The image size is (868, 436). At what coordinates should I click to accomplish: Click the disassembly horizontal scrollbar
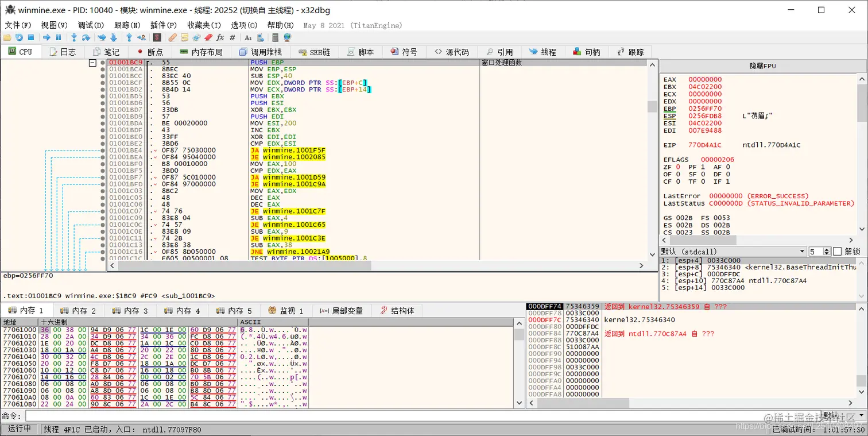point(375,265)
